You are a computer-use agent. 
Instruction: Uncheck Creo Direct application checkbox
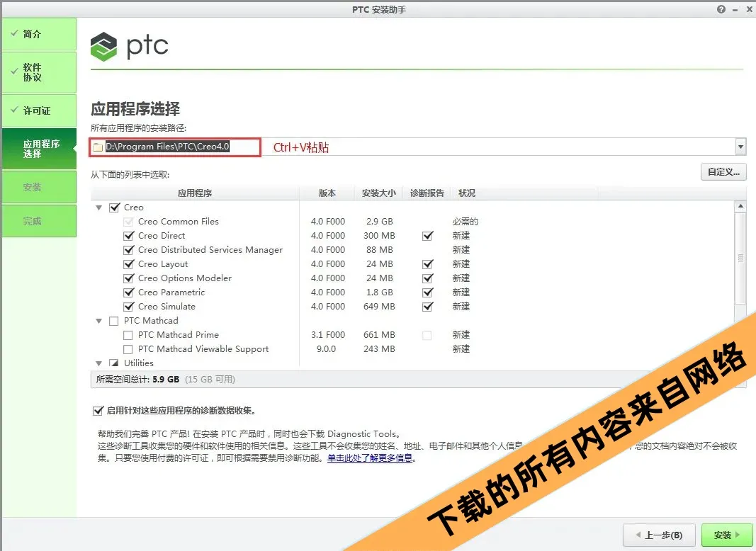(x=128, y=236)
